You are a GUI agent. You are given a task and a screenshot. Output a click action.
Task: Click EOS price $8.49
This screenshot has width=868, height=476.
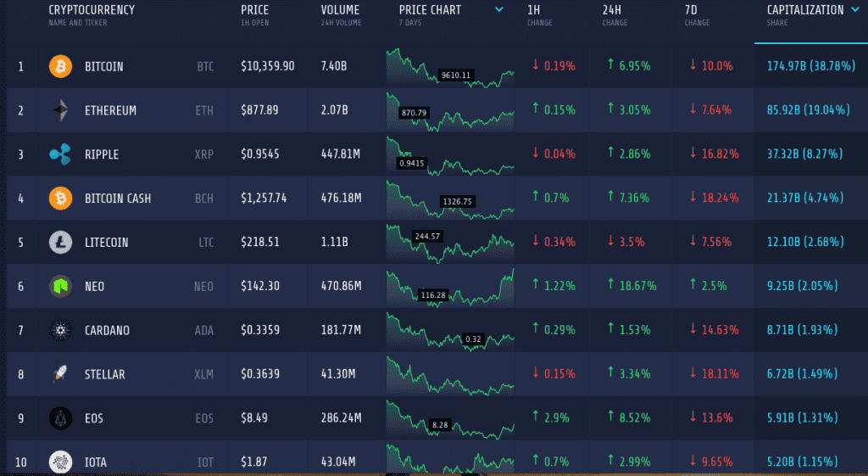(254, 417)
